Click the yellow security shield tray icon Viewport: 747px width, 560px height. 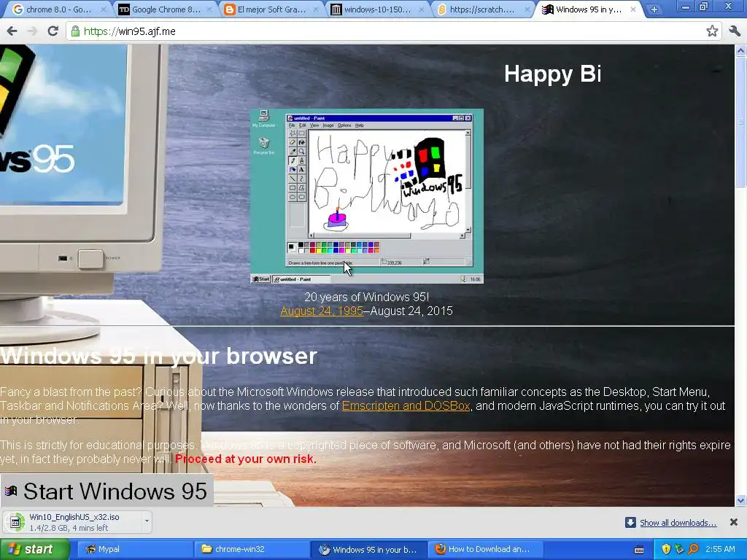tap(666, 549)
